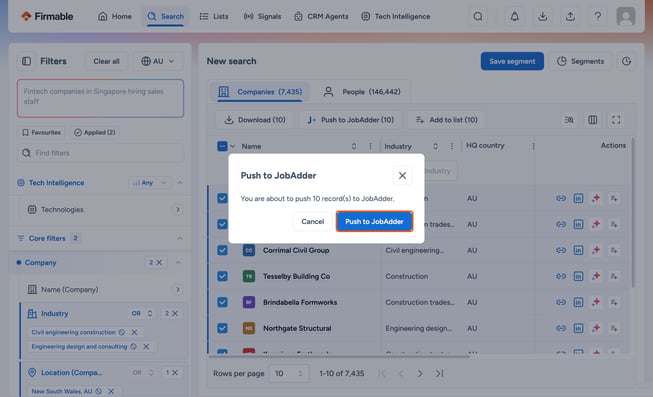The image size is (653, 397).
Task: Go to next results page
Action: pos(420,373)
